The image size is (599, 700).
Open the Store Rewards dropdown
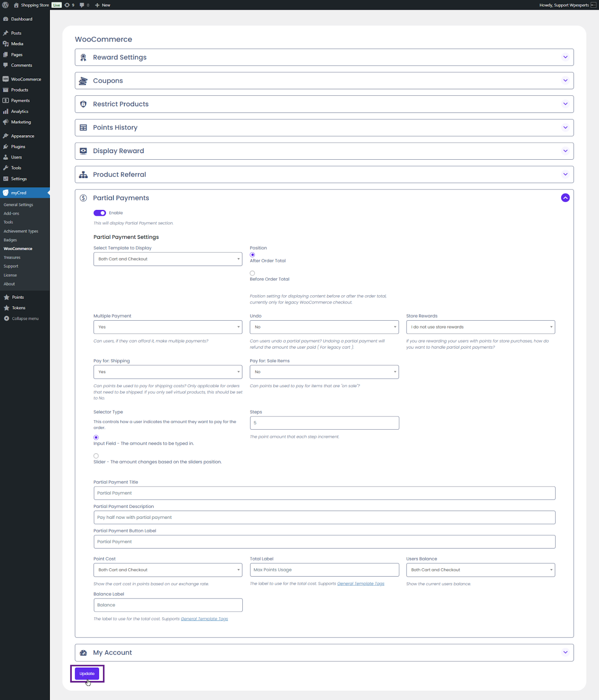click(x=480, y=327)
